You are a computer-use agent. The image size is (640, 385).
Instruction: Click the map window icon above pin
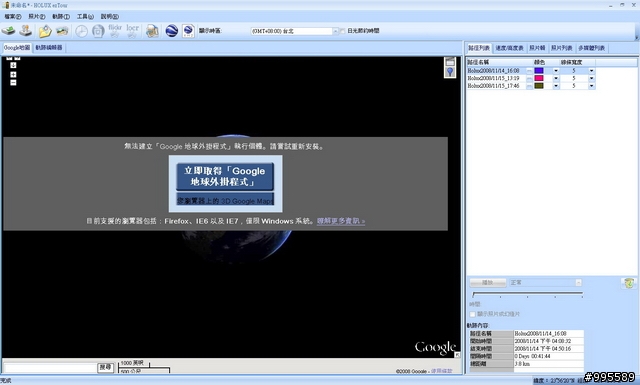(450, 62)
